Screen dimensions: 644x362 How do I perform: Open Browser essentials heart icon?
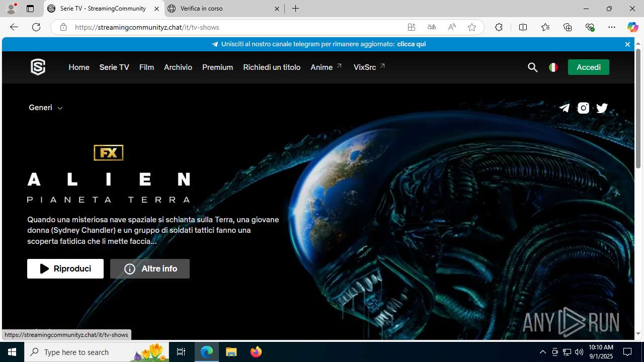point(590,27)
